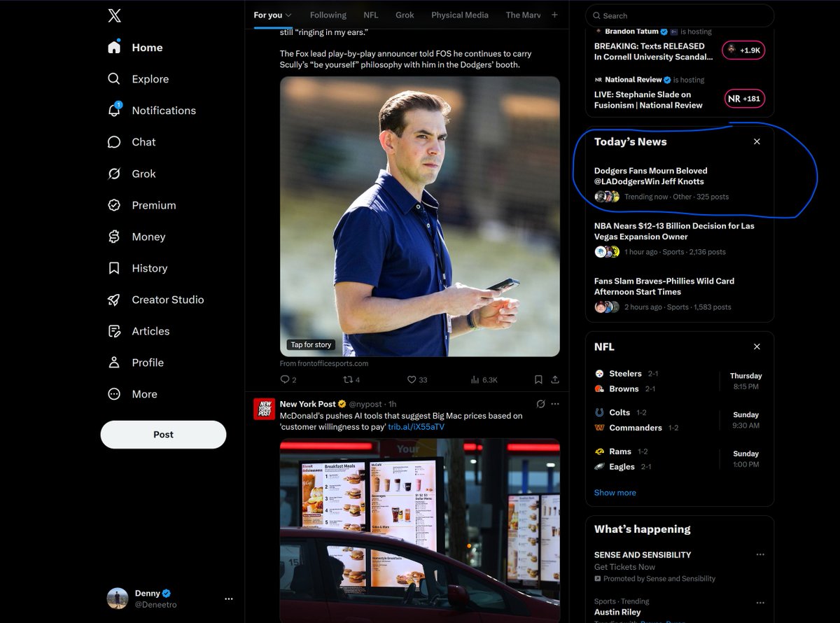Click the Post button
840x623 pixels.
[163, 434]
